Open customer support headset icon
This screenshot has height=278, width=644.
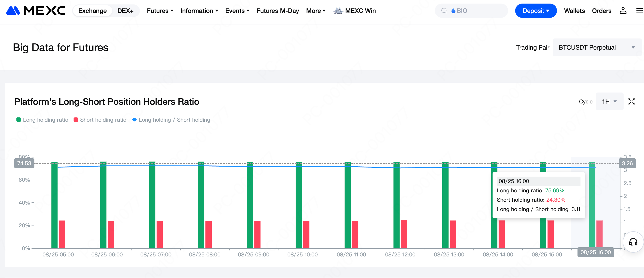(633, 242)
